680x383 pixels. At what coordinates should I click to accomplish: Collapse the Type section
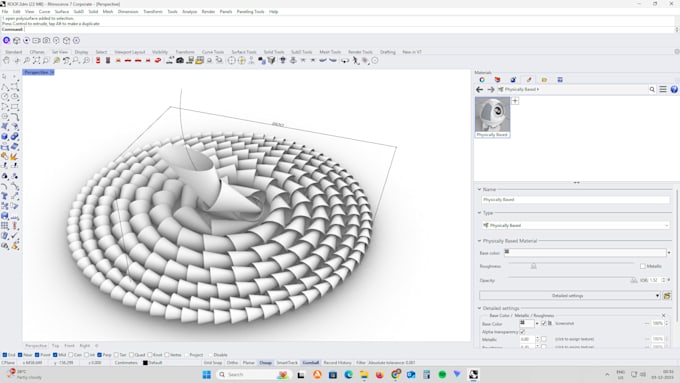[x=479, y=213]
